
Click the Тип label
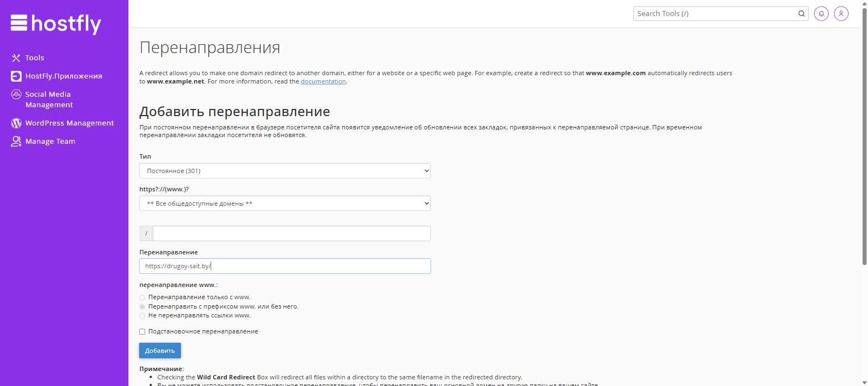(x=145, y=157)
